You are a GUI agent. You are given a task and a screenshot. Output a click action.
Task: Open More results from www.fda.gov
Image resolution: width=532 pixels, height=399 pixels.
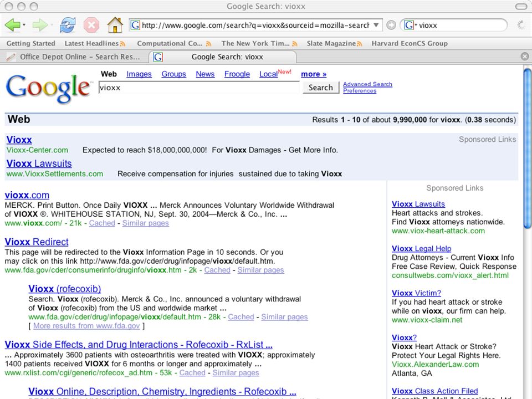click(86, 326)
